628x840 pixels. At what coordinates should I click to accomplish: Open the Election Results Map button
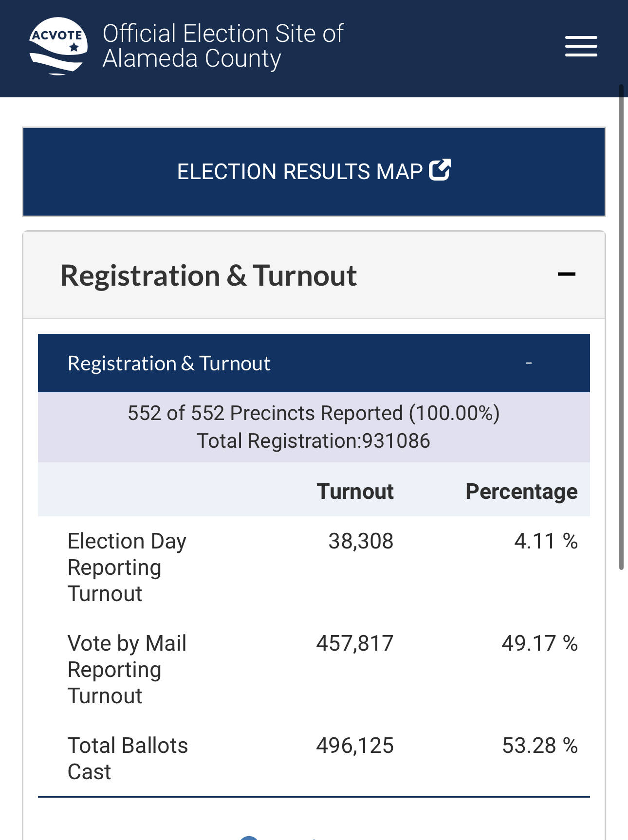point(314,172)
